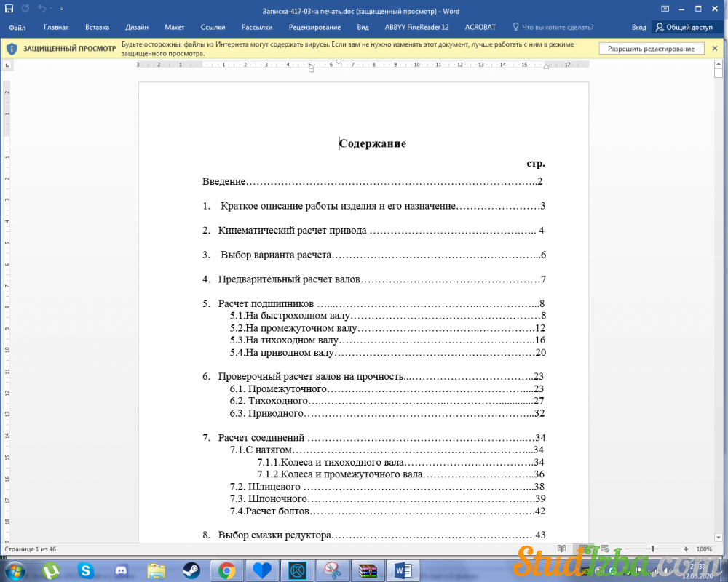Click the Вход sign-in link
Image resolution: width=728 pixels, height=582 pixels.
pos(639,28)
